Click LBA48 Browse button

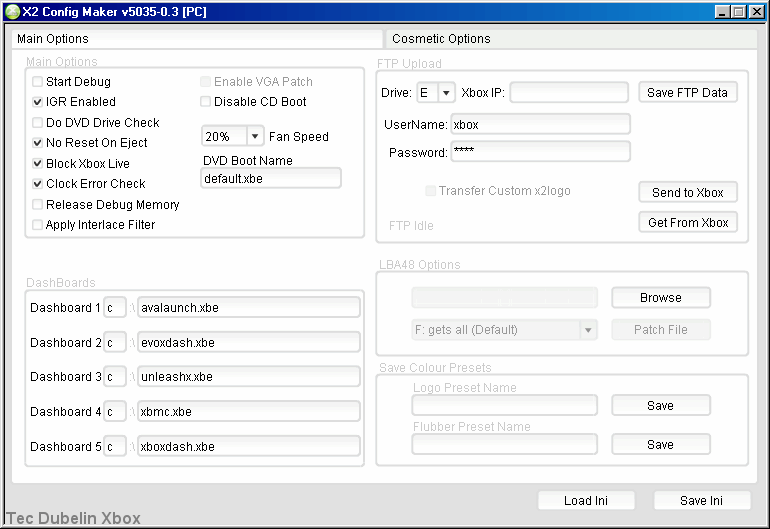(x=660, y=298)
